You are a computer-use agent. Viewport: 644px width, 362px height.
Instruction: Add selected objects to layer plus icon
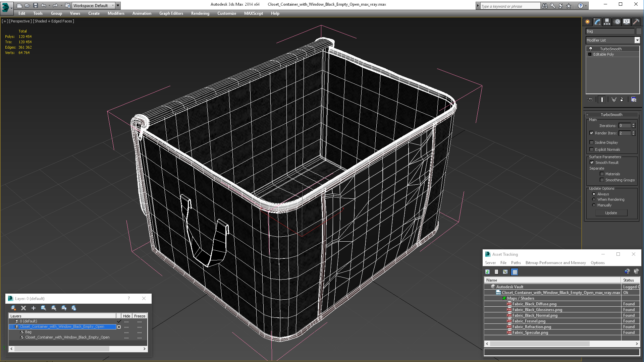coord(34,308)
